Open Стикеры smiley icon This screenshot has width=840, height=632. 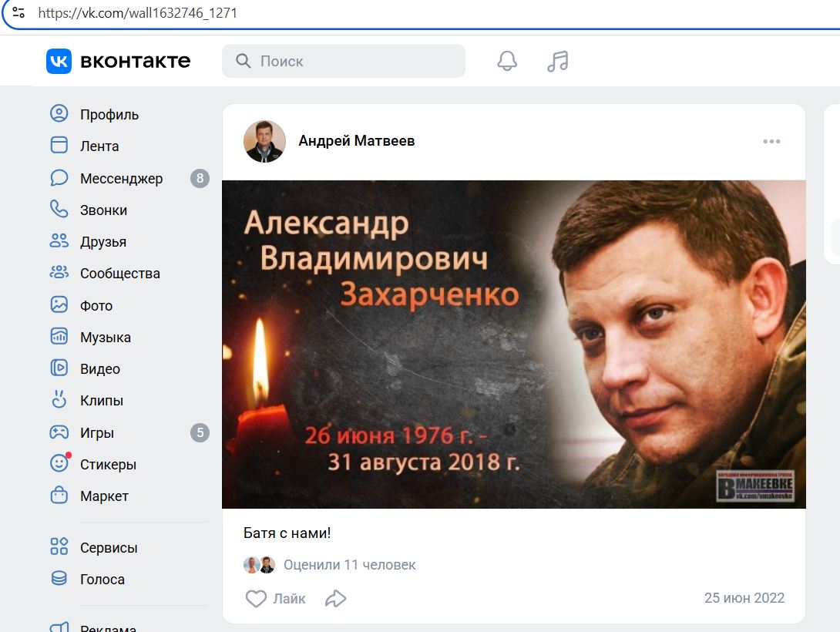(x=59, y=463)
